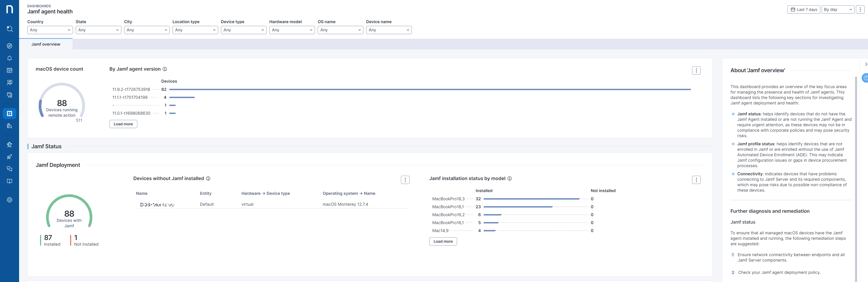Open the Country filter dropdown
The width and height of the screenshot is (868, 282).
click(x=50, y=30)
